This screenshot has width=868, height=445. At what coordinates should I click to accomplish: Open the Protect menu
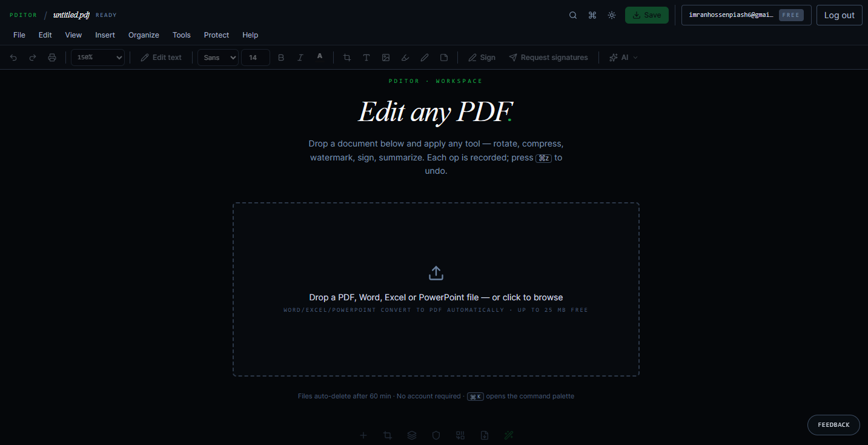[x=216, y=35]
